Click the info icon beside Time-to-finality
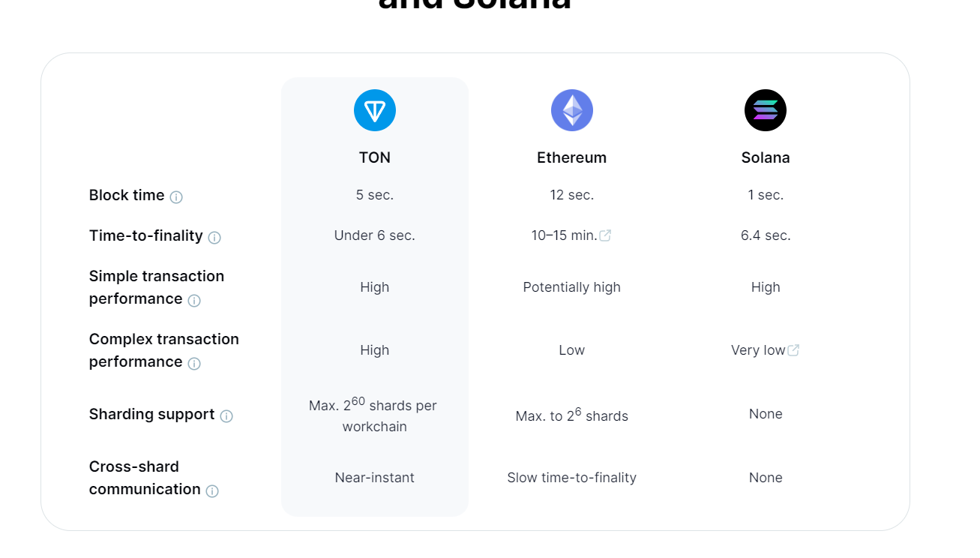The image size is (980, 558). click(x=214, y=238)
